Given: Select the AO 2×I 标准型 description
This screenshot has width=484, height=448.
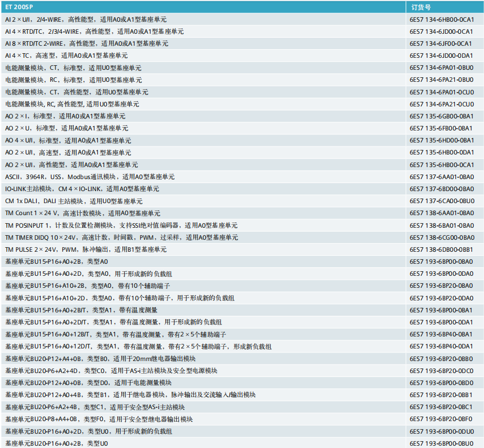Looking at the screenshot, I should click(x=65, y=116).
